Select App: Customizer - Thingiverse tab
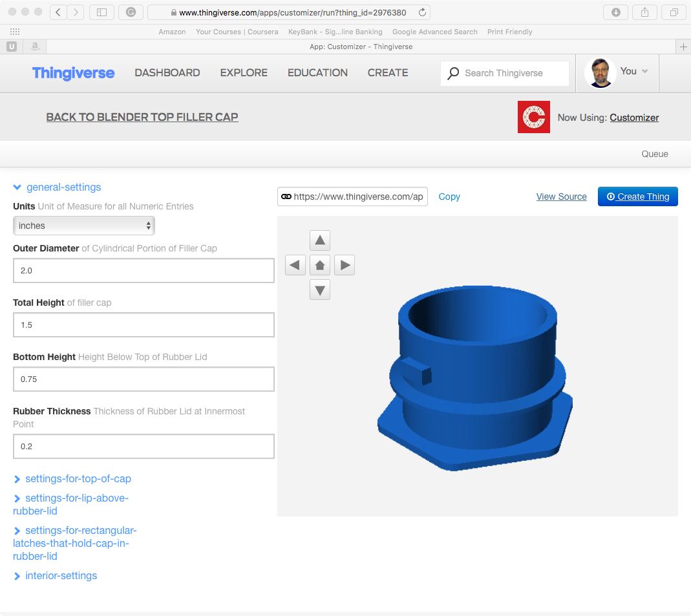The height and width of the screenshot is (616, 691). coord(361,47)
